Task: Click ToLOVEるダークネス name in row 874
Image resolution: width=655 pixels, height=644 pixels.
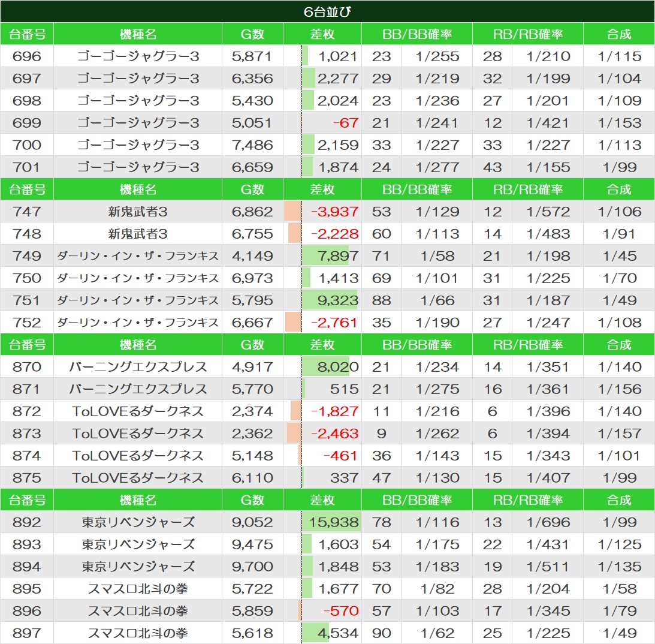Action: 138,455
